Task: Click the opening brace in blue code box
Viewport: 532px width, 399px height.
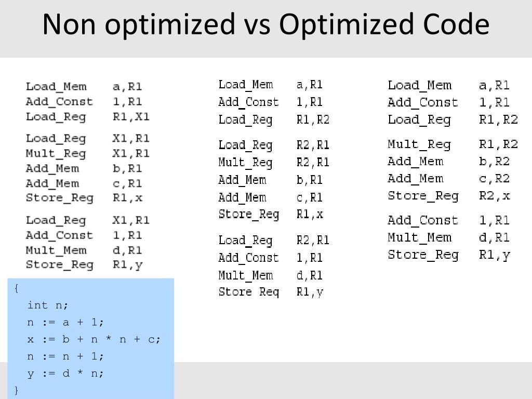Action: coord(17,288)
